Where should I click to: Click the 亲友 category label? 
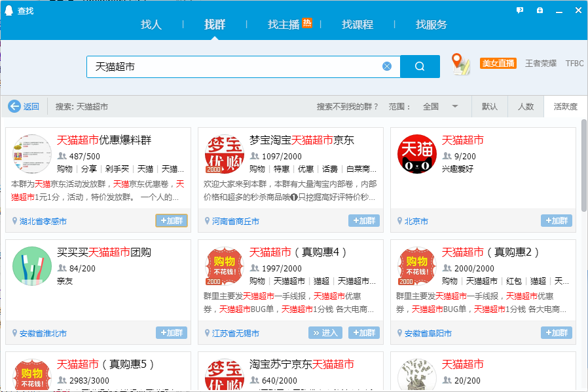(x=65, y=281)
